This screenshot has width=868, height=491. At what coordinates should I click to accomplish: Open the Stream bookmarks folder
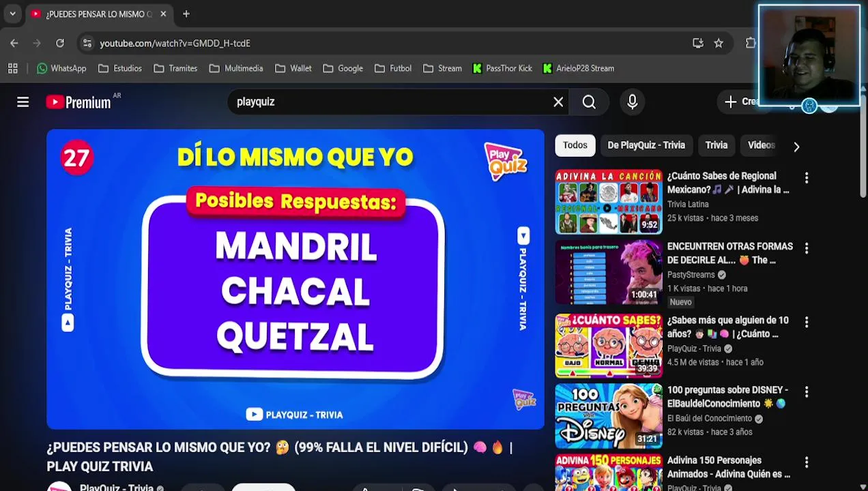click(x=442, y=68)
